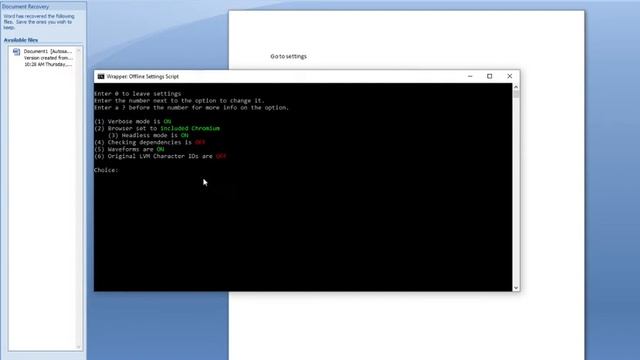Screen dimensions: 640x360
Task: Click the console window title text
Action: point(142,76)
